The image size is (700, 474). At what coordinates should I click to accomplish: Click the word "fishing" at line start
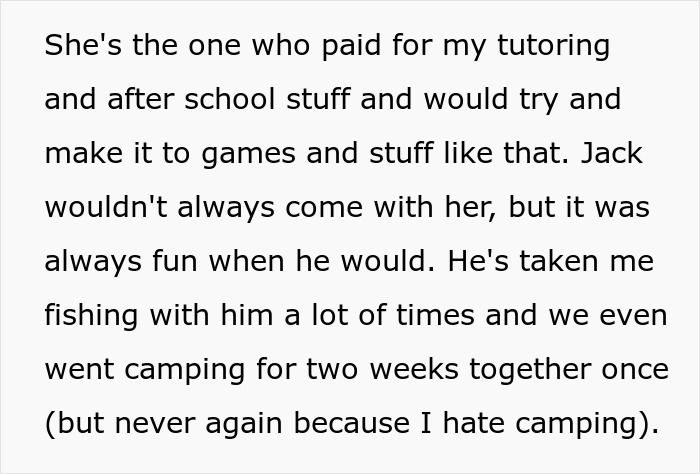click(91, 316)
